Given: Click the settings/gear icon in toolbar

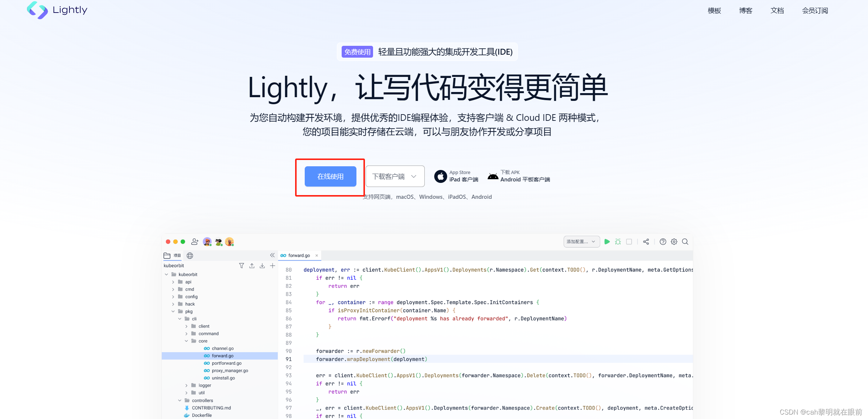Looking at the screenshot, I should (x=676, y=242).
